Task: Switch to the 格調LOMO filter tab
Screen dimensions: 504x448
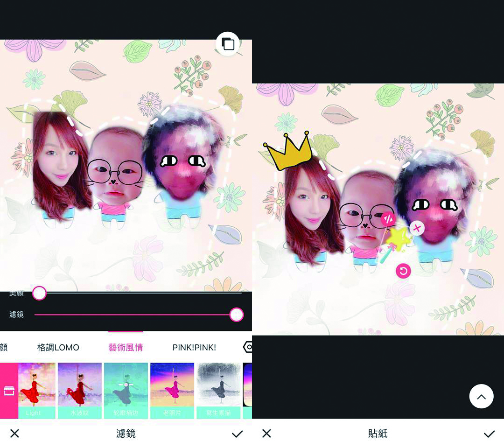Action: pyautogui.click(x=58, y=348)
